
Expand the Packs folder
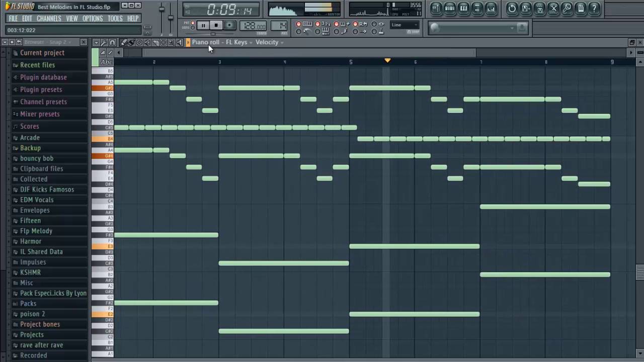28,304
